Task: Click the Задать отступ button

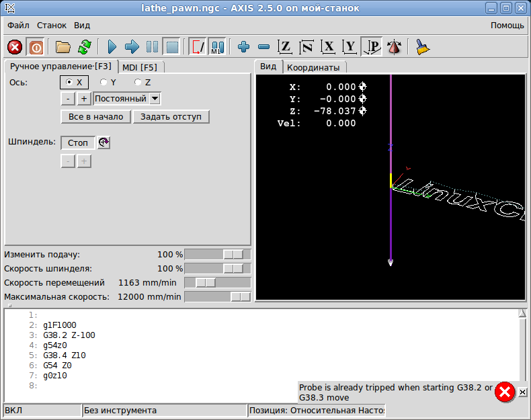Action: (171, 117)
